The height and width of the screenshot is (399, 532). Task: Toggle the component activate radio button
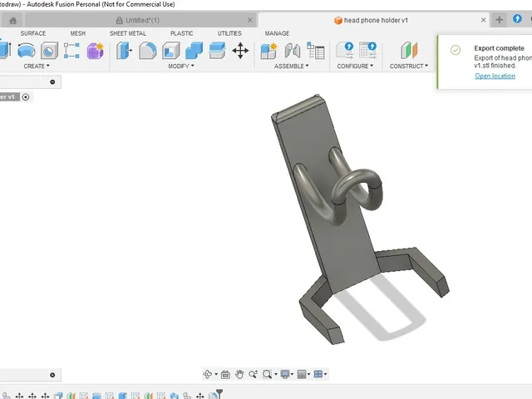[x=26, y=97]
